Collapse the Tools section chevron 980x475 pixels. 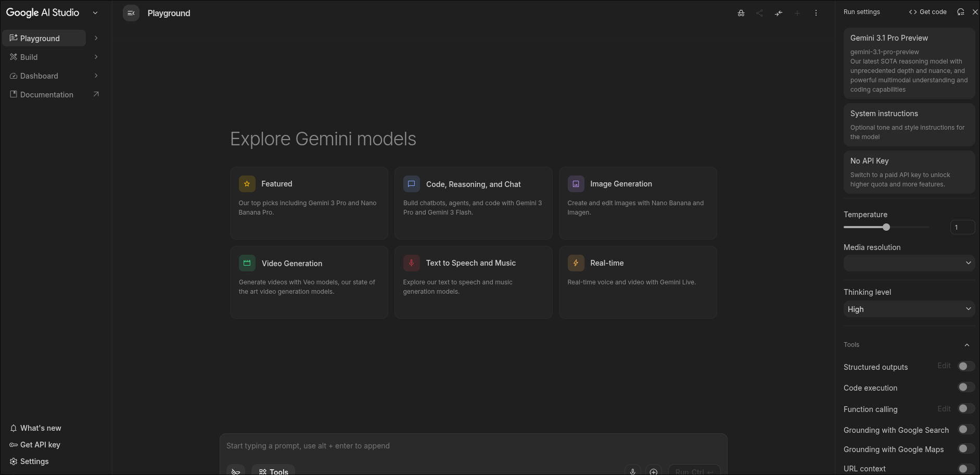(x=966, y=345)
